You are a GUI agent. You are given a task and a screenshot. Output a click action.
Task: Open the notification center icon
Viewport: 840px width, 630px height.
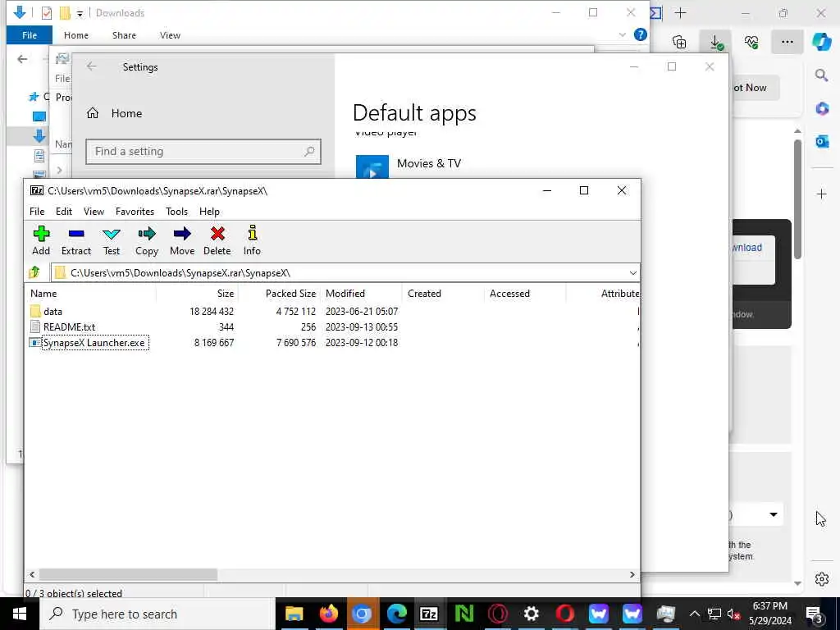pyautogui.click(x=815, y=614)
